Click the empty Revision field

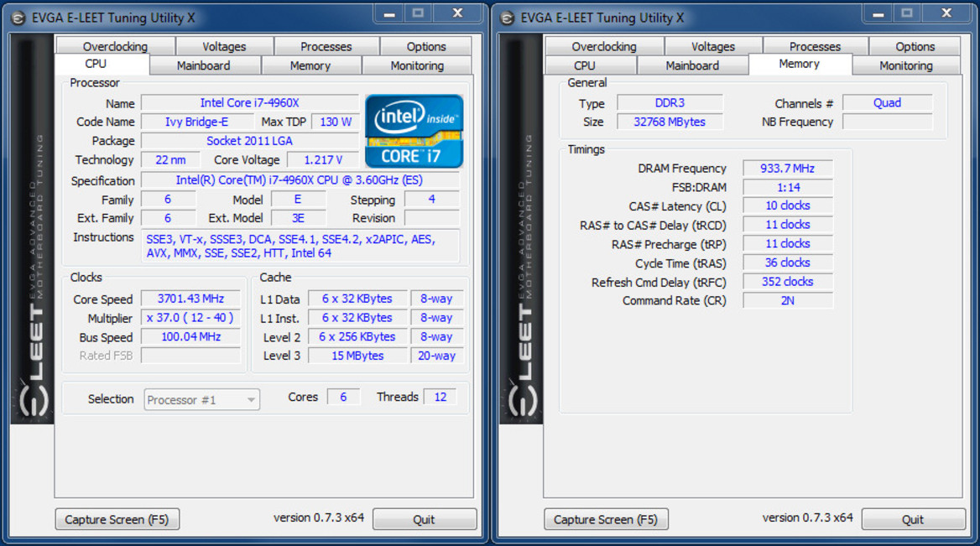432,218
